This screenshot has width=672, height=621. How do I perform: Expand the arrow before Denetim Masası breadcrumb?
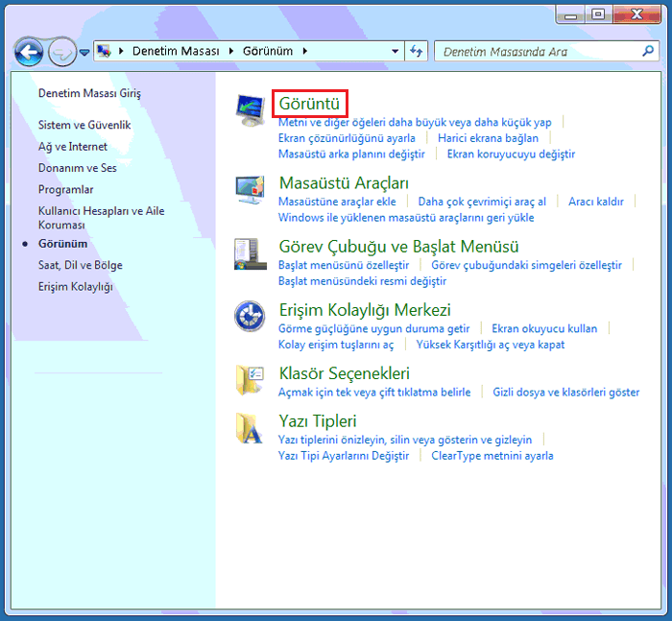click(121, 51)
